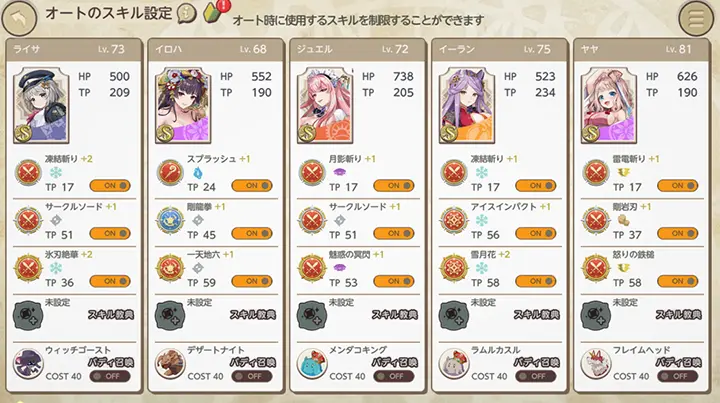Toggle off ライサ's 凍結斬り skill

(110, 185)
